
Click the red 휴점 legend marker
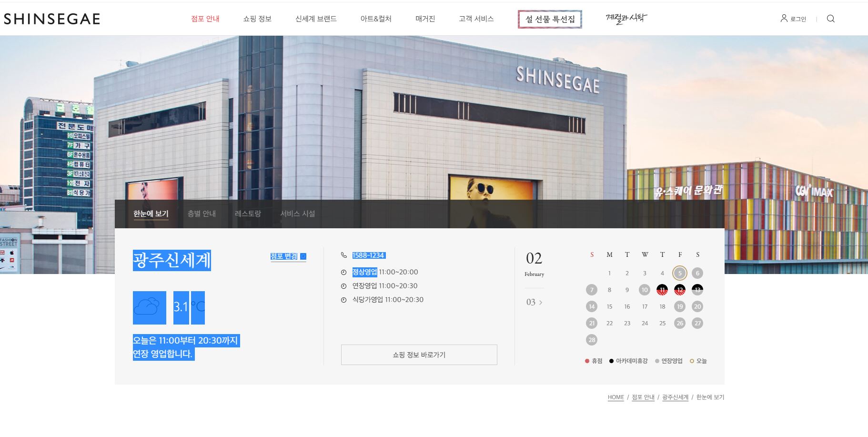click(x=587, y=361)
